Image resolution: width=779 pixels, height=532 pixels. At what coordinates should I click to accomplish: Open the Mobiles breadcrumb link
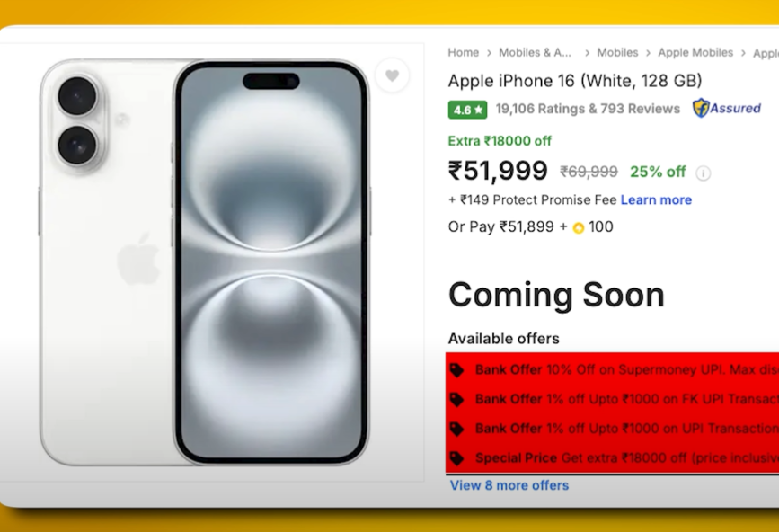[x=617, y=53]
